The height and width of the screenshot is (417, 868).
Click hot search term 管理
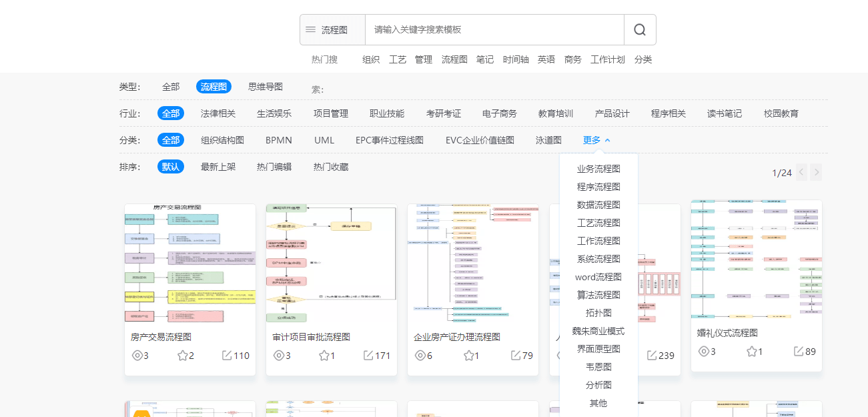point(424,59)
